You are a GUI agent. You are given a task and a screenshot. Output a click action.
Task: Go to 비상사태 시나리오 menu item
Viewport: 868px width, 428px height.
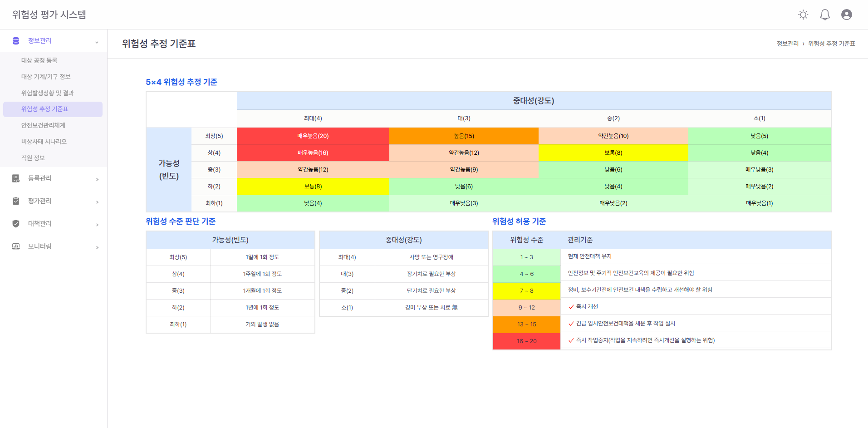44,142
